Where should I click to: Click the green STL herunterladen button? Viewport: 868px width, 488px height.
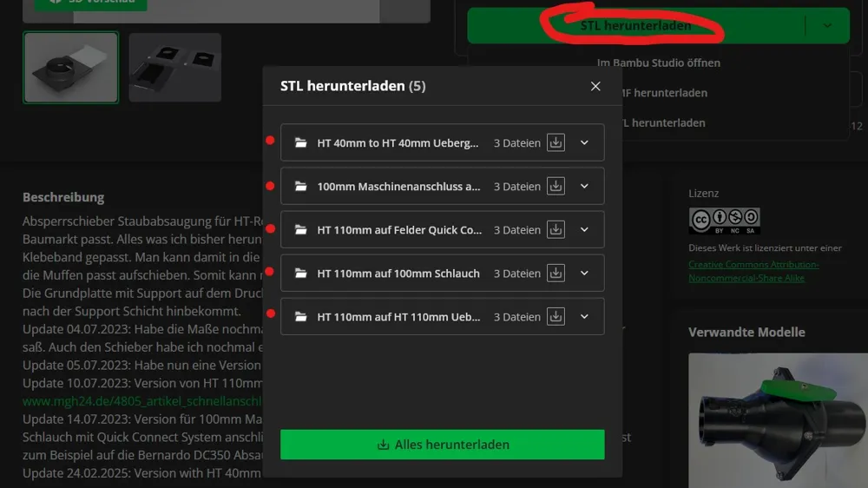(x=635, y=25)
